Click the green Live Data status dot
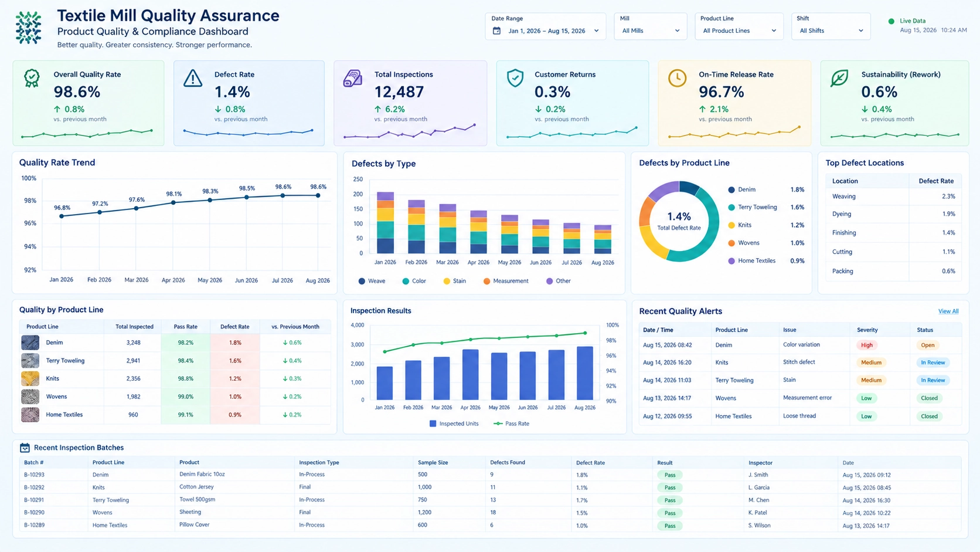Viewport: 980px width, 552px height. (x=891, y=21)
